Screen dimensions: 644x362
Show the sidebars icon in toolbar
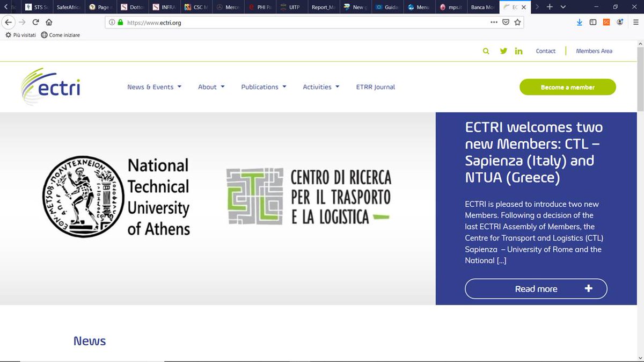(x=593, y=23)
